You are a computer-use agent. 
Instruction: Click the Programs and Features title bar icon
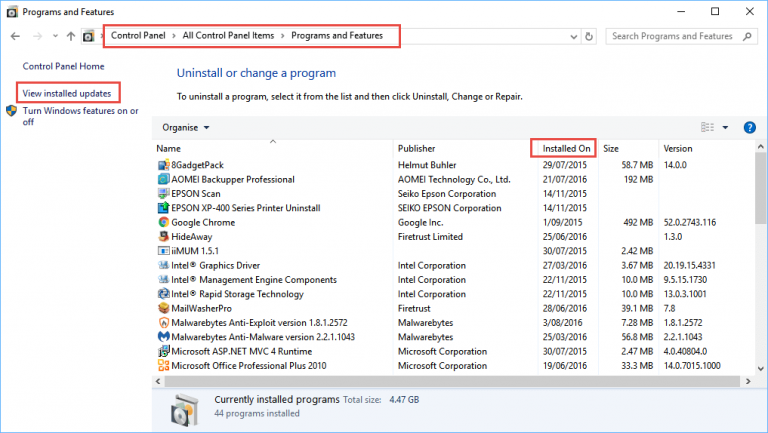12,12
